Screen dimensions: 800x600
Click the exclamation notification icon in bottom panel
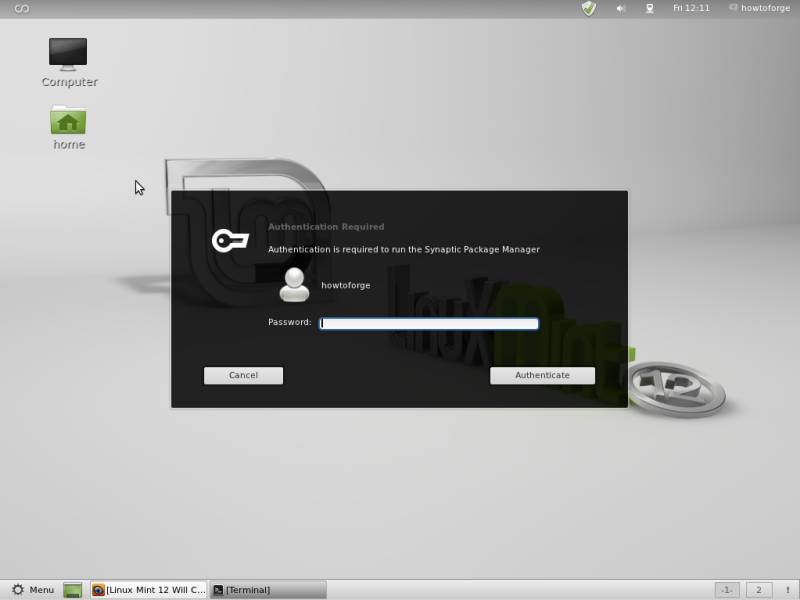tap(788, 590)
